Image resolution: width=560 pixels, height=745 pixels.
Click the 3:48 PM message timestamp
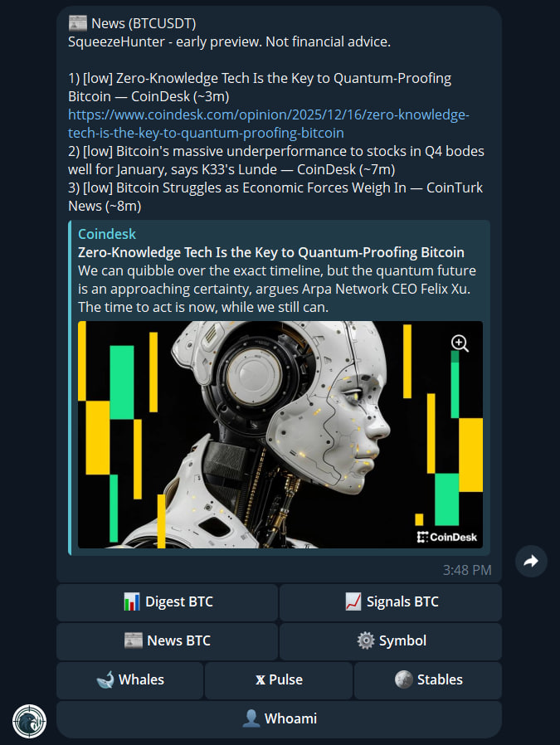(467, 570)
